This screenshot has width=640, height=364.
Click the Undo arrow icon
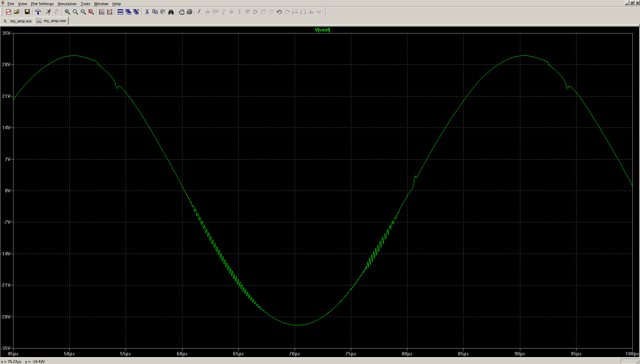(x=279, y=12)
